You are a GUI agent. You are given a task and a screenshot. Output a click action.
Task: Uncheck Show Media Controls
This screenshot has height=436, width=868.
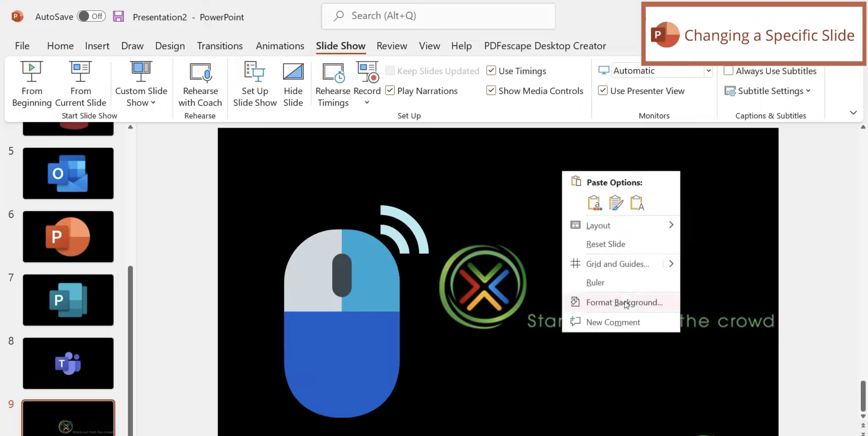491,91
